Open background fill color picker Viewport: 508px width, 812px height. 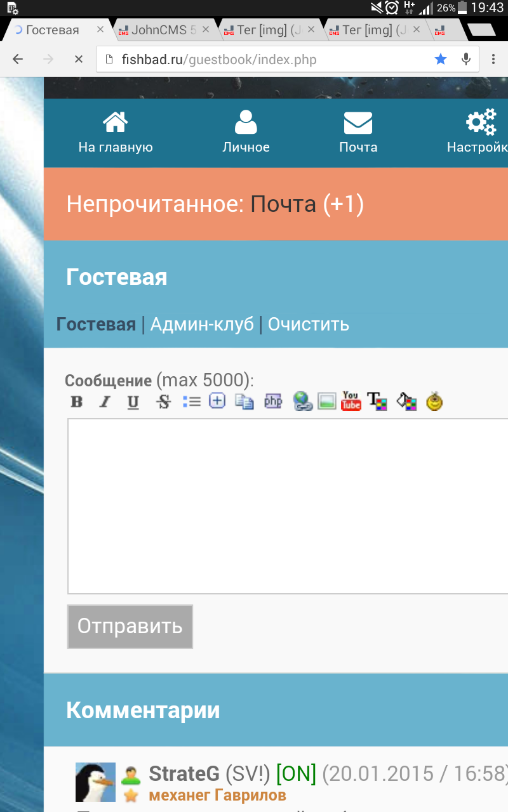pyautogui.click(x=406, y=402)
